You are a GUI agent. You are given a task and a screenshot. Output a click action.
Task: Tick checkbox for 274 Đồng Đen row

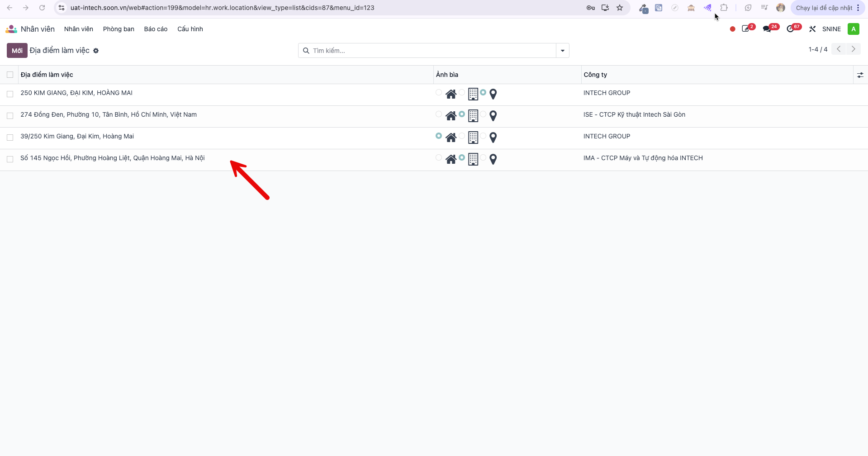point(10,116)
